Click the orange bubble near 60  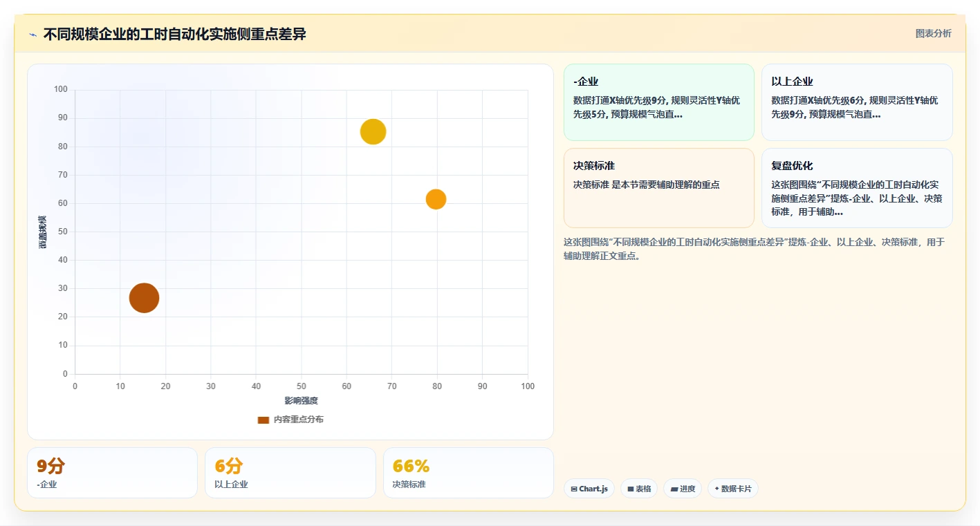(436, 199)
